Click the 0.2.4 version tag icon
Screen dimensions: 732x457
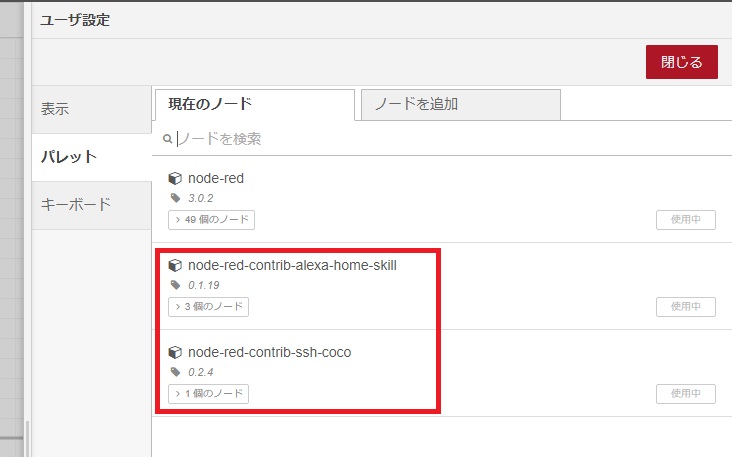tap(175, 372)
